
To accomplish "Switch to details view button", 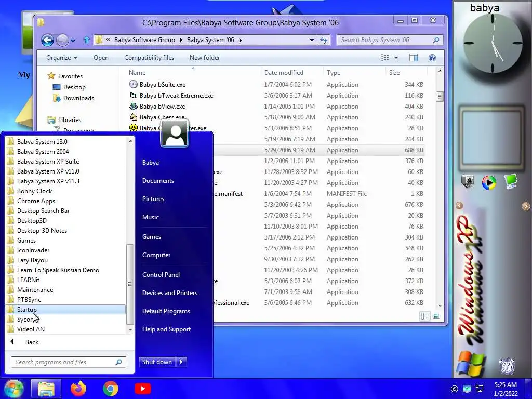I will point(425,316).
